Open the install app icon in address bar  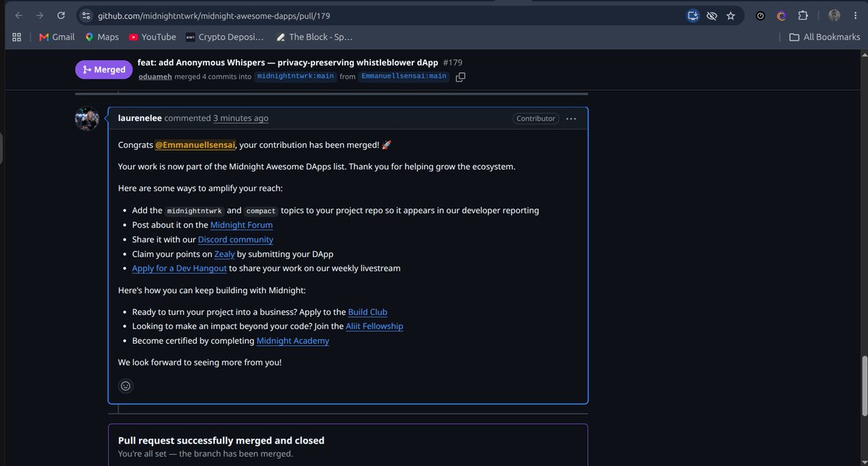693,15
